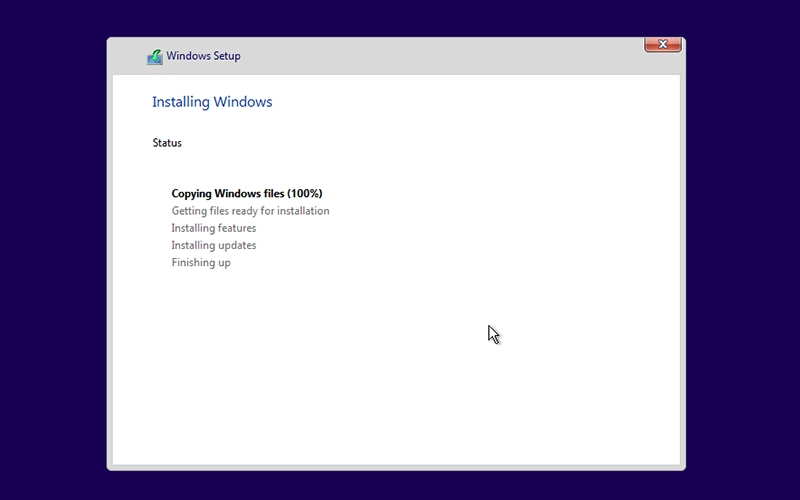Select Getting files ready for installation step
Image resolution: width=800 pixels, height=500 pixels.
coord(251,211)
